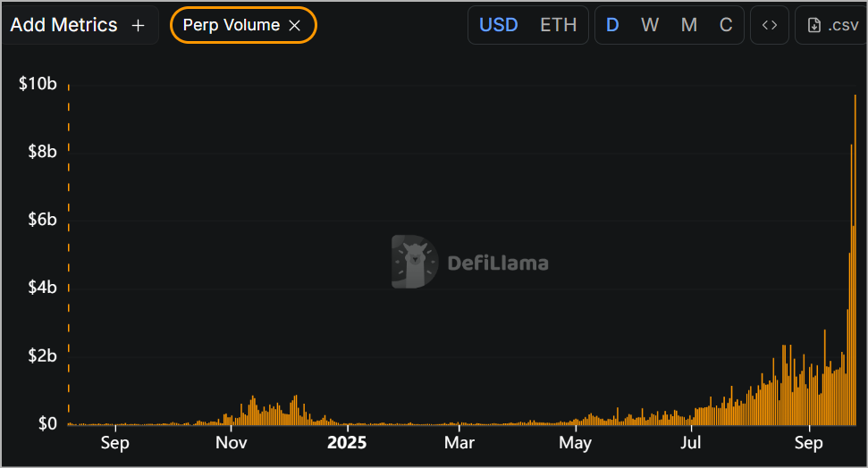
Task: Enable cumulative C view
Action: pyautogui.click(x=726, y=25)
